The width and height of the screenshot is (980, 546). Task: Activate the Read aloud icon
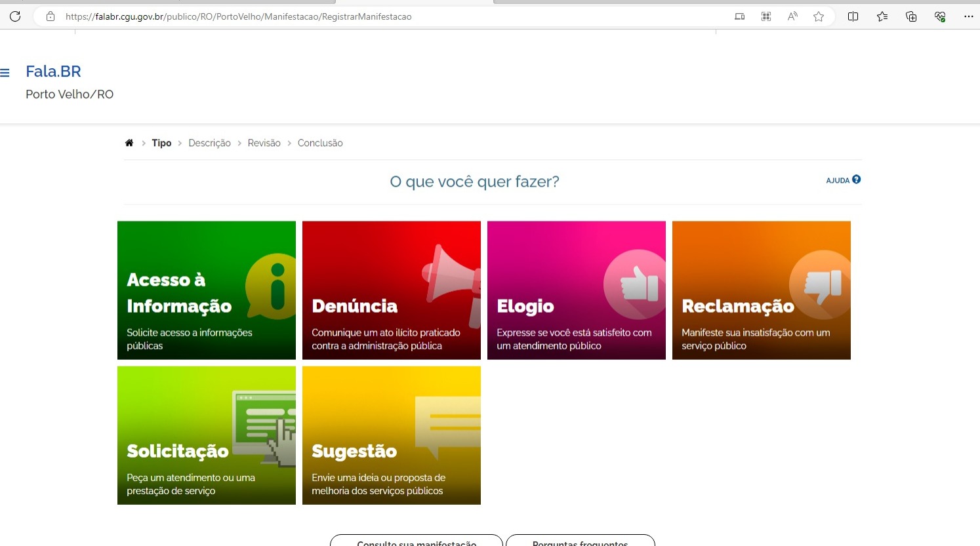792,16
